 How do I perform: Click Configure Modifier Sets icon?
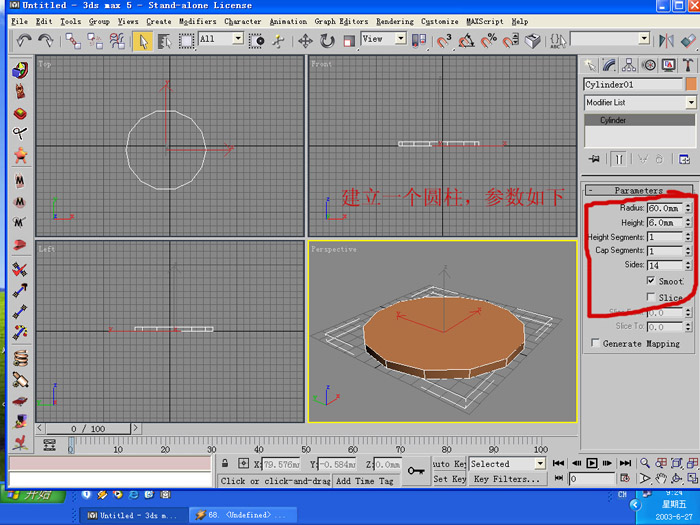(684, 159)
